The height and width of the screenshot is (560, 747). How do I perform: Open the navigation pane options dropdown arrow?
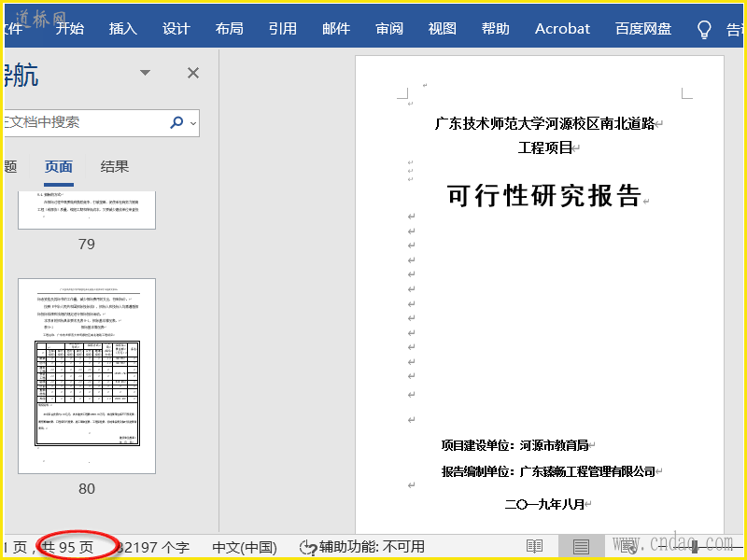[146, 73]
